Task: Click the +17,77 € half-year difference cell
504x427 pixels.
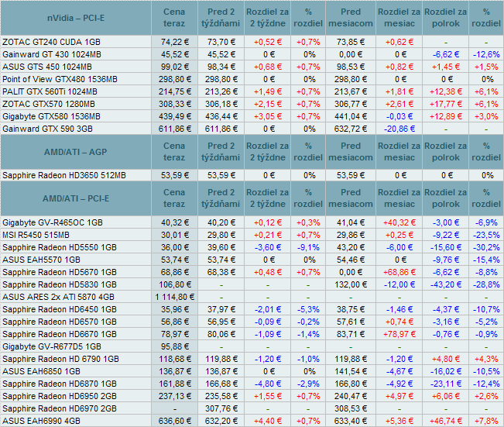Action: [x=445, y=104]
